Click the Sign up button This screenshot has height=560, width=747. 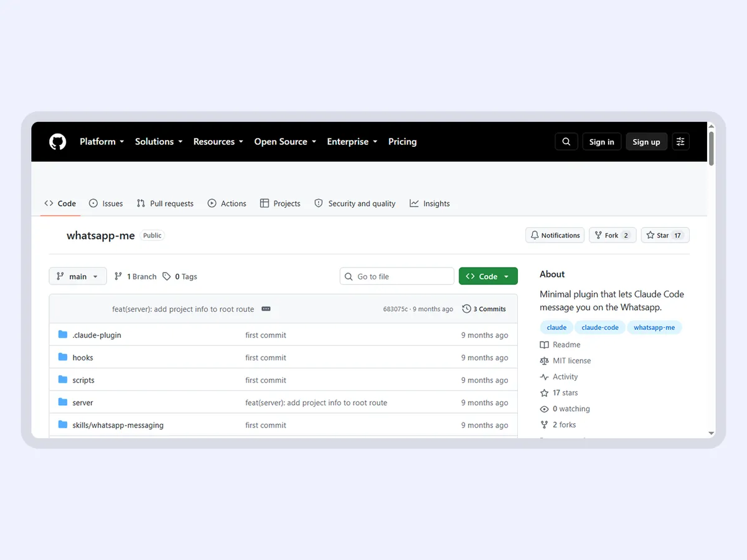[x=646, y=142]
